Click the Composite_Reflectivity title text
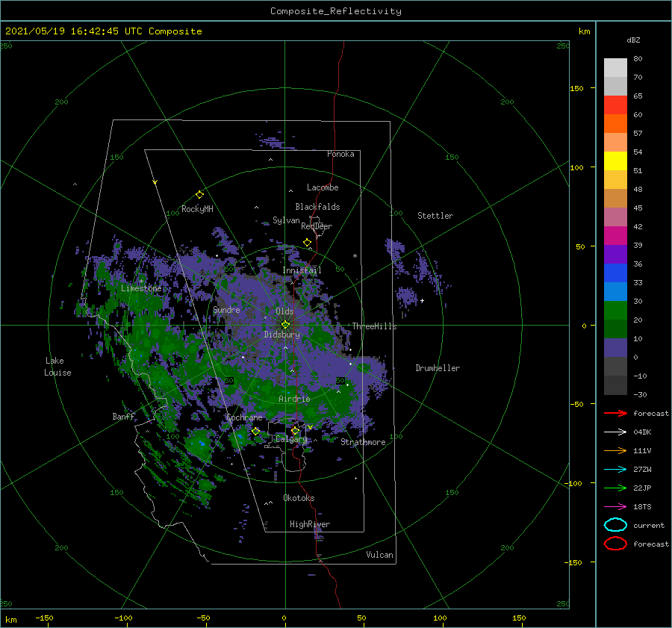 336,11
